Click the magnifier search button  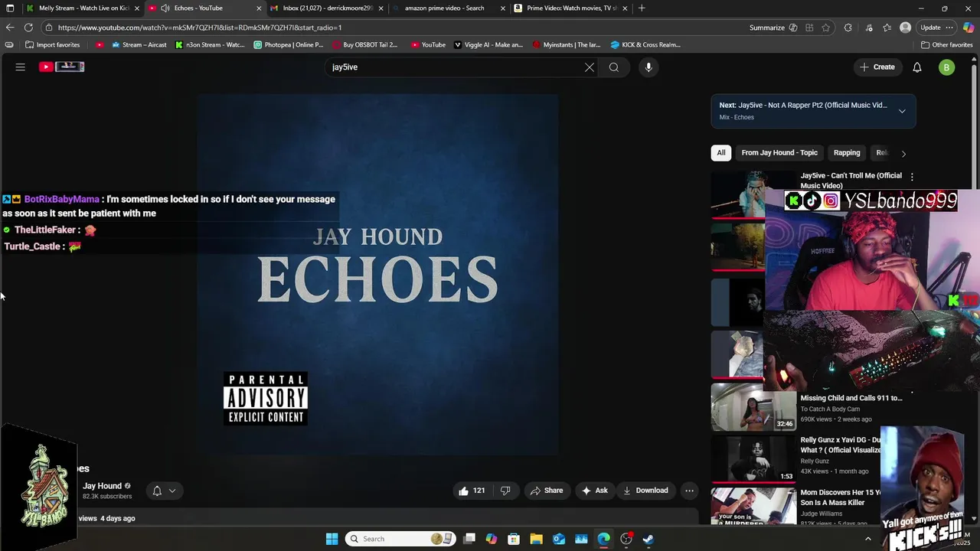click(x=614, y=67)
